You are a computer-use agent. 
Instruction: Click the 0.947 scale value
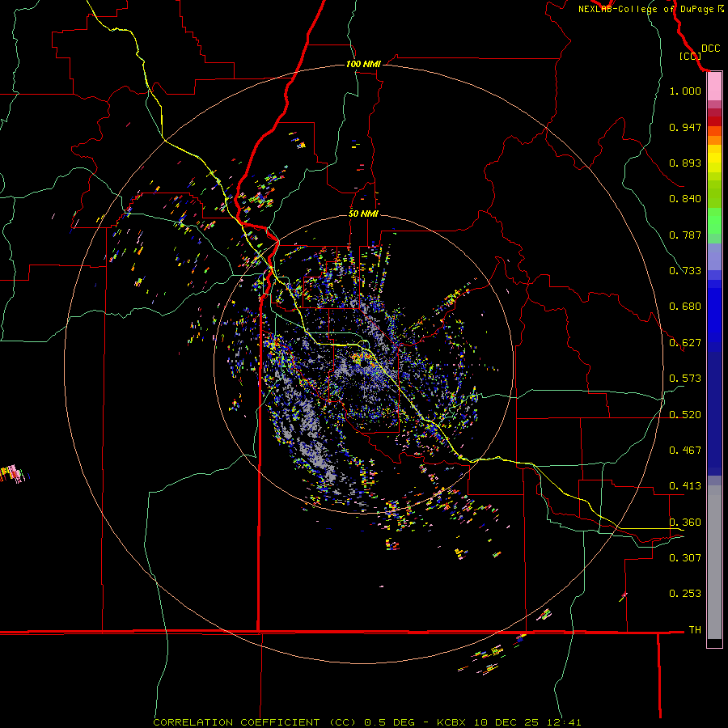coord(685,127)
